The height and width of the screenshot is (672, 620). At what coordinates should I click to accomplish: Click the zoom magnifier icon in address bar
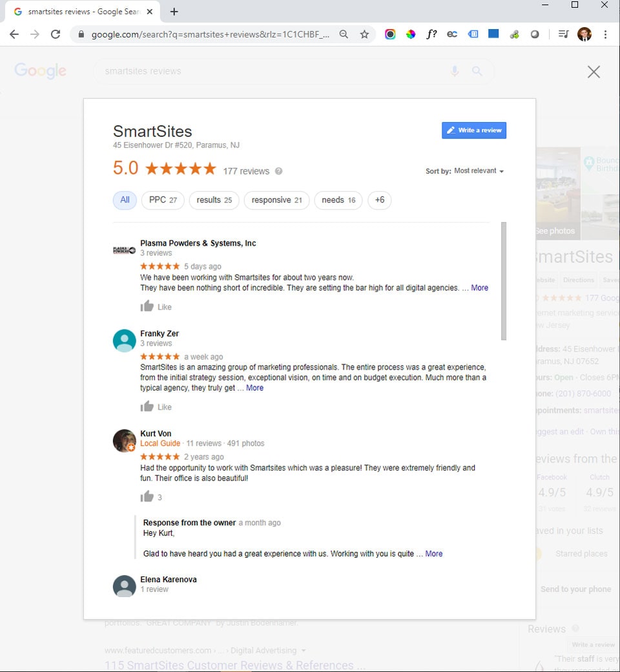[344, 34]
